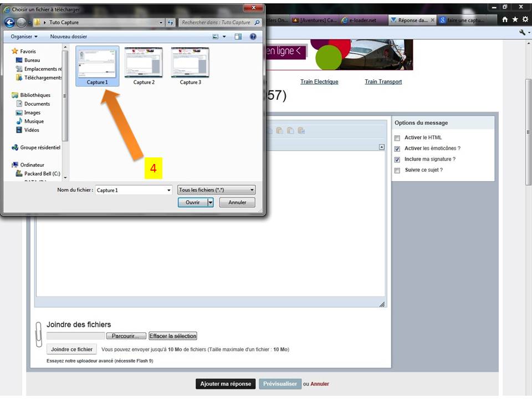Open the Tous les fichiers type dropdown
The image size is (532, 399).
(x=216, y=190)
